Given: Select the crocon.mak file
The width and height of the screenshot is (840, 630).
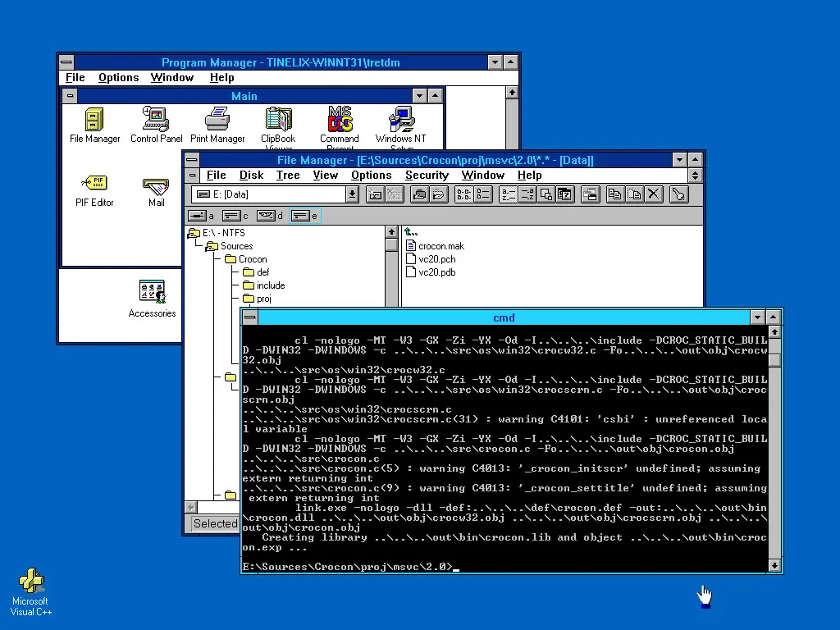Looking at the screenshot, I should click(435, 246).
